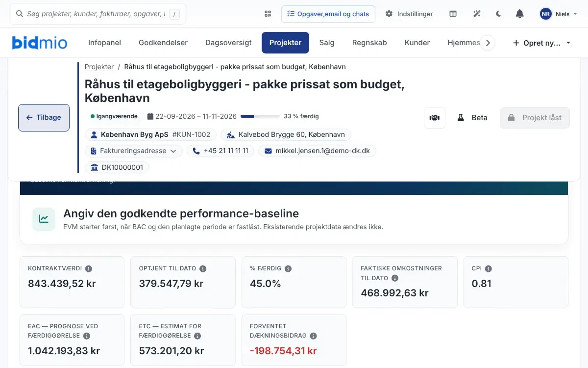Click the 379.547,79 kr earned value

(171, 284)
